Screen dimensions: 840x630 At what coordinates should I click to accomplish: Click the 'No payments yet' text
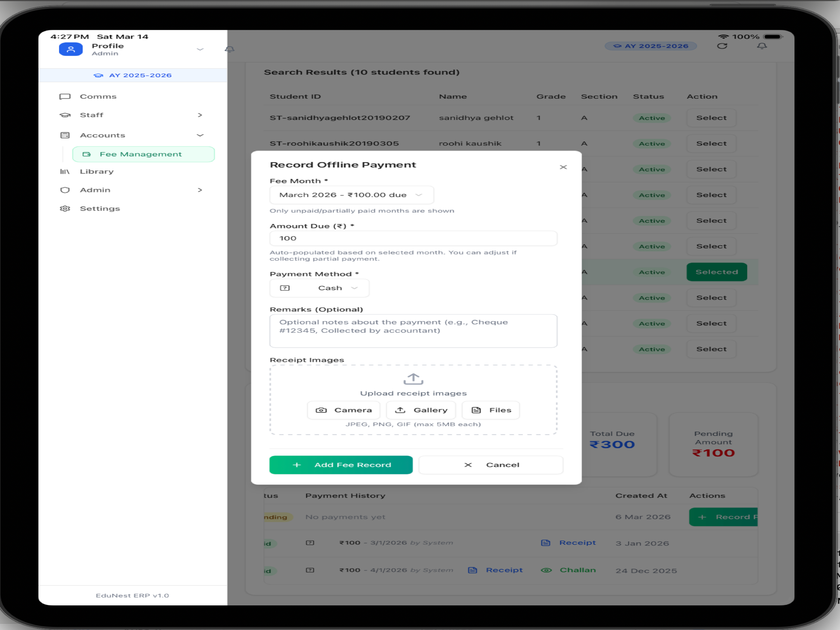[x=345, y=517]
